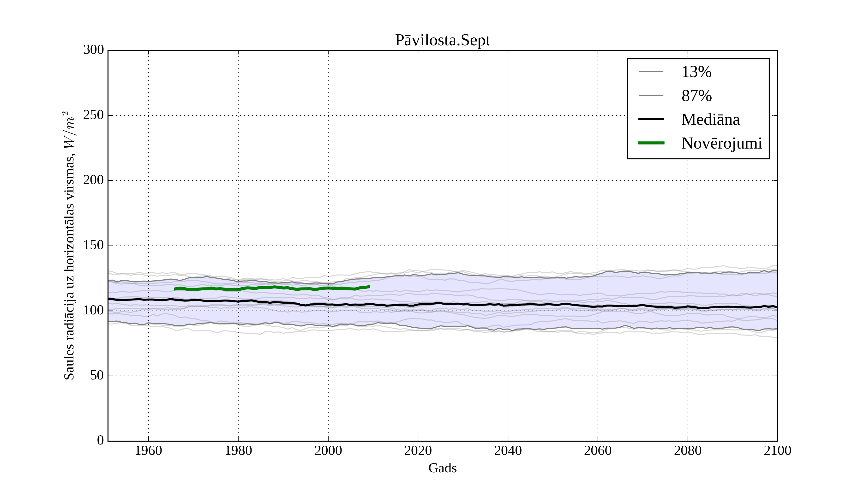Click the 2080 x-axis tick label
The width and height of the screenshot is (864, 504).
[687, 450]
